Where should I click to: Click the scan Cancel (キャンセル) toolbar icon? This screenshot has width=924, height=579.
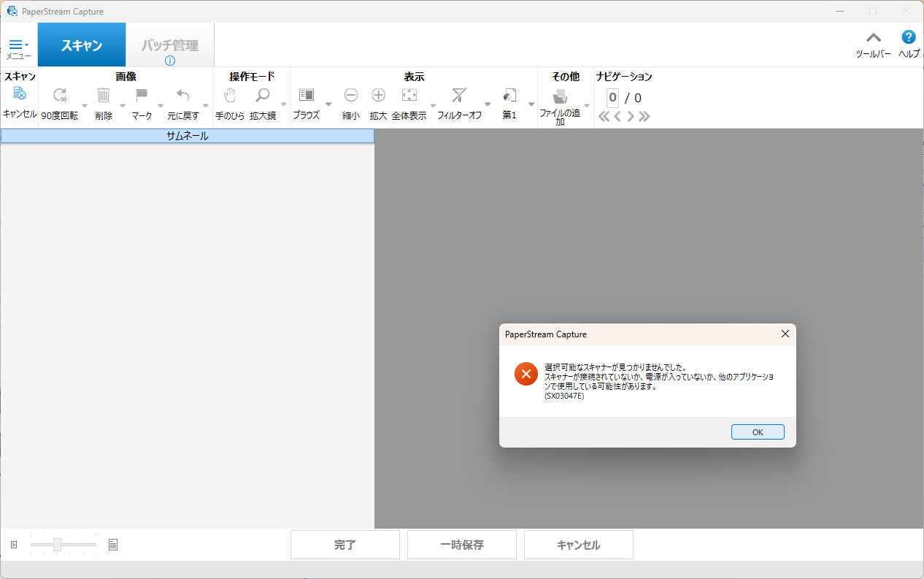[20, 95]
